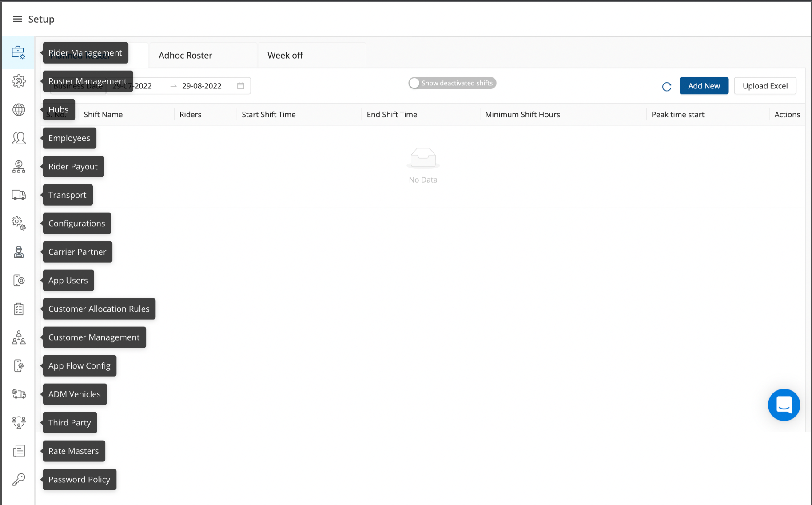Expand the hamburger menu next to Setup

click(17, 19)
